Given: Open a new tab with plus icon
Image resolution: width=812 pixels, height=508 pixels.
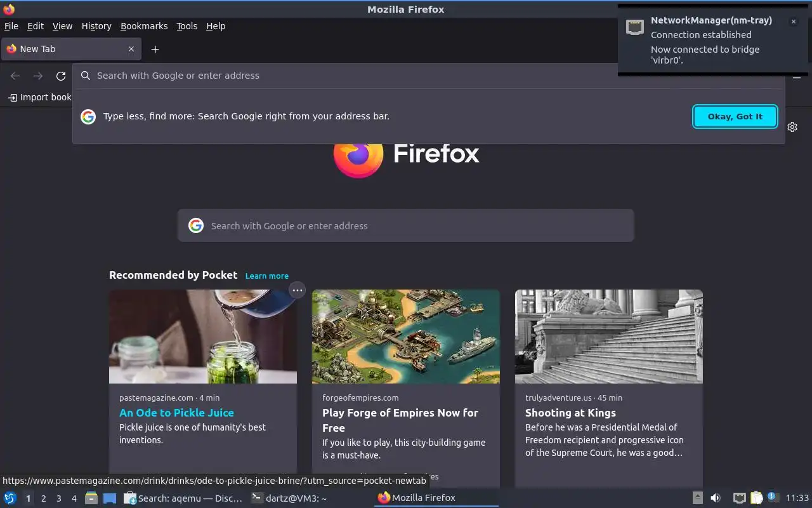Looking at the screenshot, I should point(155,49).
